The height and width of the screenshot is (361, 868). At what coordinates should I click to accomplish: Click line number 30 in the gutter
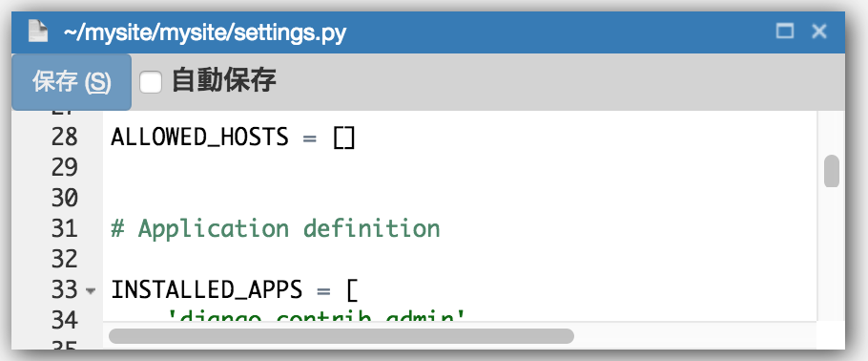pos(65,198)
